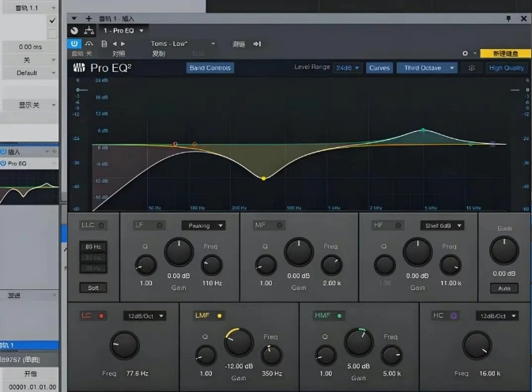Open the Level Range 24dB dropdown
Image resolution: width=532 pixels, height=392 pixels.
tap(348, 68)
